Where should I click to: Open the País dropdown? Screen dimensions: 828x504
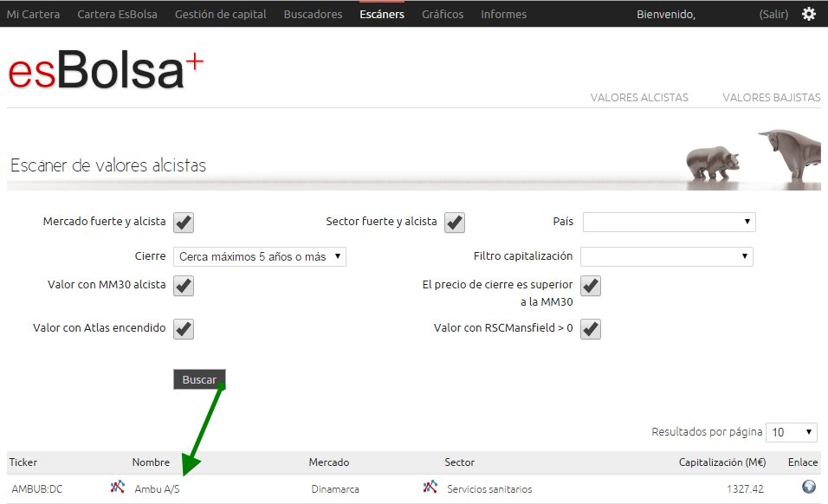coord(669,222)
